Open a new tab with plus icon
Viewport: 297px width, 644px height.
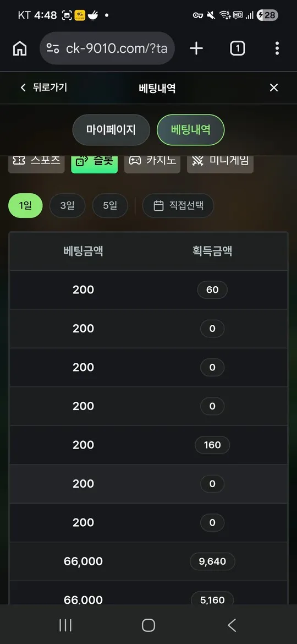click(x=196, y=48)
